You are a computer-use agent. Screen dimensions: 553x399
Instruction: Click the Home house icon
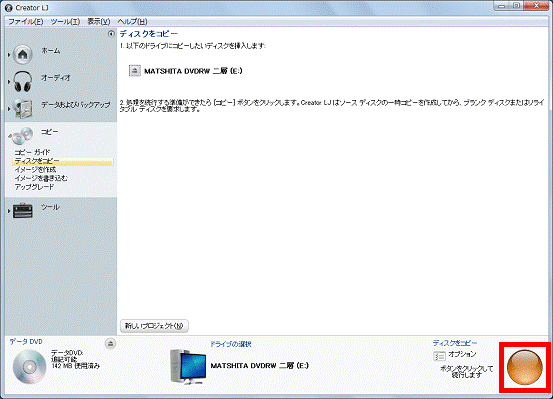(x=23, y=54)
